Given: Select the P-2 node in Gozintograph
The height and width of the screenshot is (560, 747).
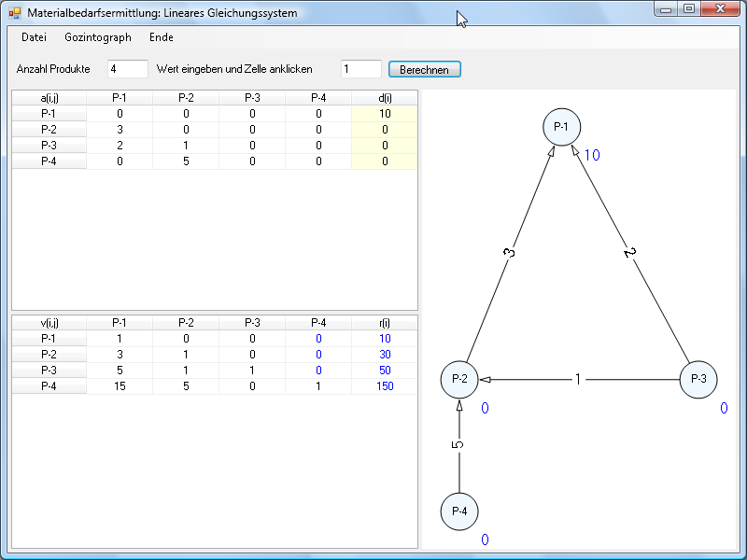Looking at the screenshot, I should point(459,380).
